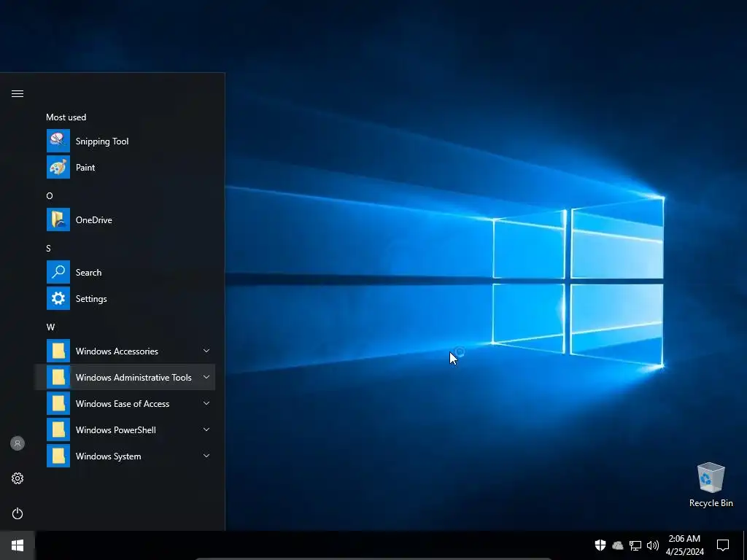Screen dimensions: 747x560
Task: Expand Windows Ease of Access chevron
Action: pyautogui.click(x=206, y=403)
